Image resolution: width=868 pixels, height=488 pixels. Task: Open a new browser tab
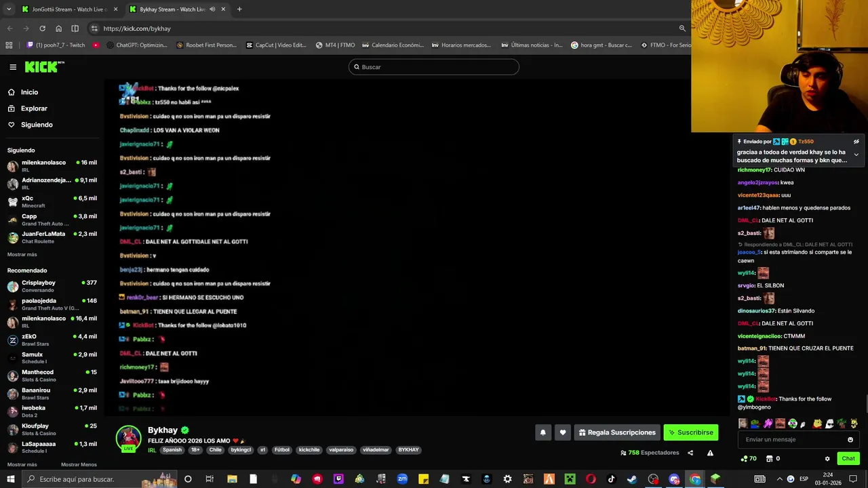point(239,9)
